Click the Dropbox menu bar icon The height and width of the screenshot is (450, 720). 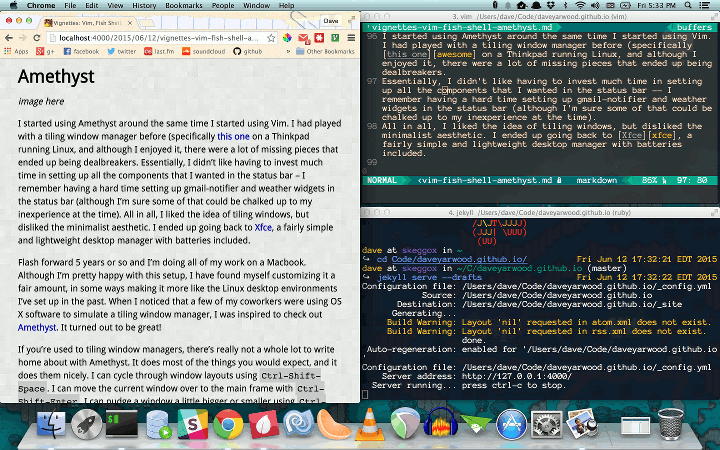(551, 6)
